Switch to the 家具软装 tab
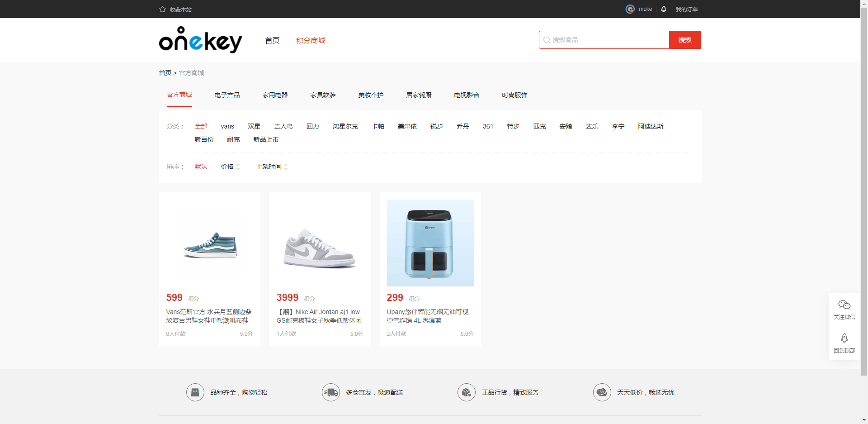The image size is (868, 424). [x=323, y=95]
